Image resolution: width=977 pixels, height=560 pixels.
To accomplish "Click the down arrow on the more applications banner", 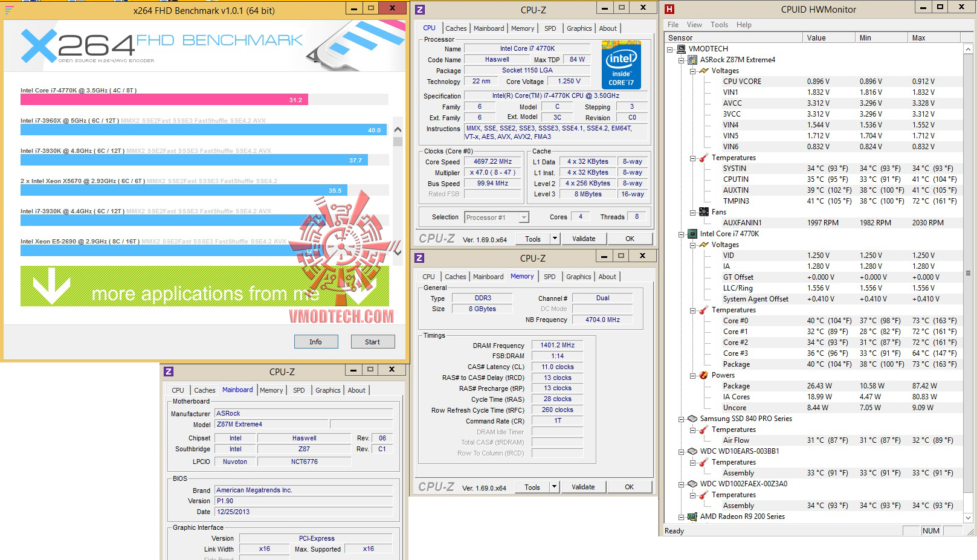I will pyautogui.click(x=51, y=286).
